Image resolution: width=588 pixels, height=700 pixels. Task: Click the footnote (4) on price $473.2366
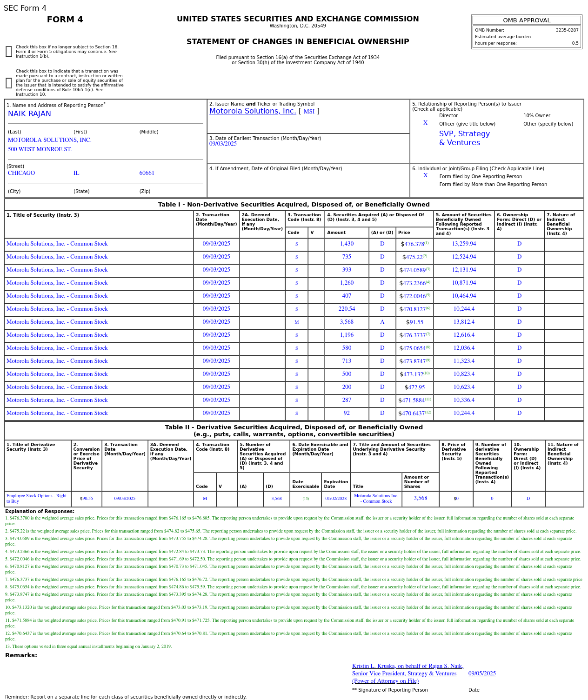pyautogui.click(x=428, y=282)
